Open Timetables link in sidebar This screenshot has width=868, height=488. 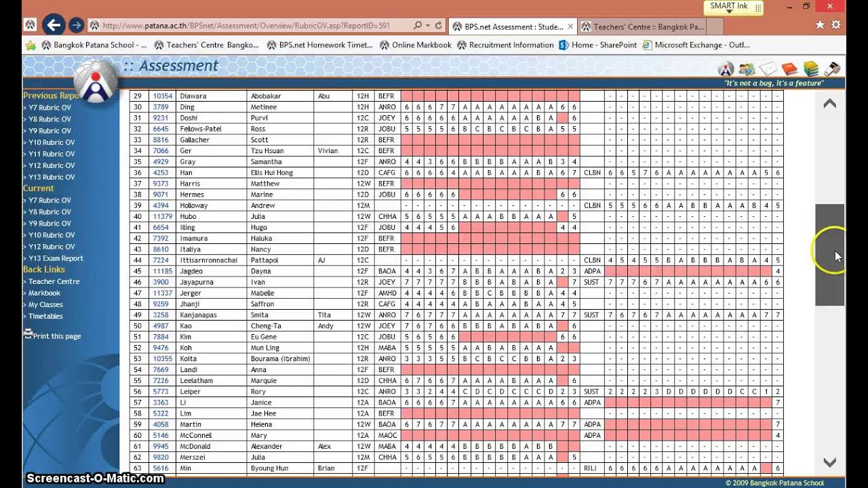pos(45,316)
